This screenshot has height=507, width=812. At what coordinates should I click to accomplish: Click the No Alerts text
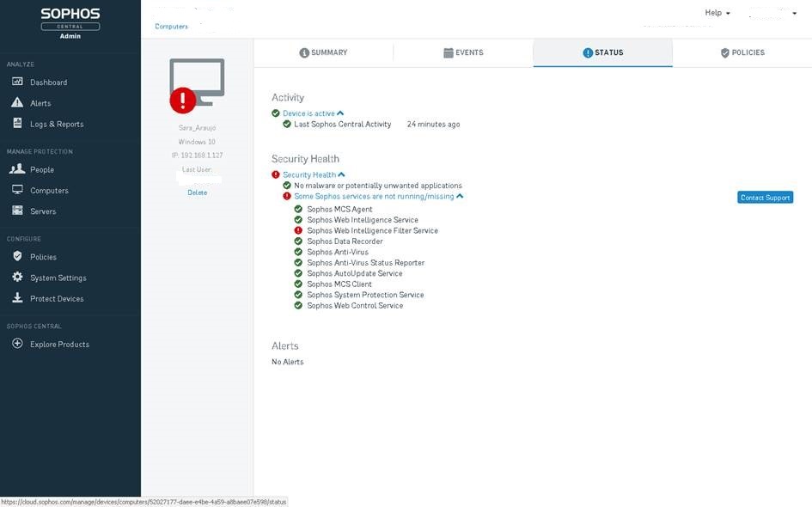click(287, 362)
